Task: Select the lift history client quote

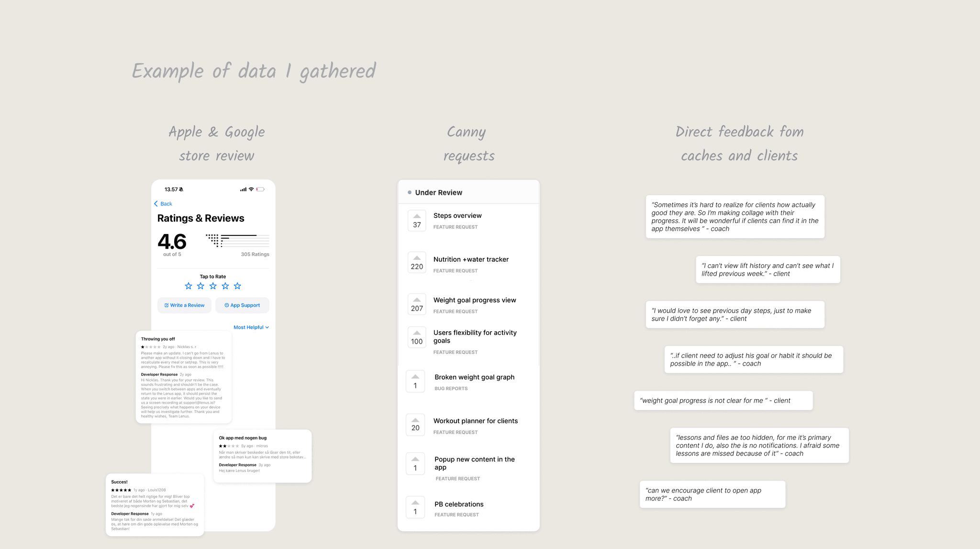Action: pyautogui.click(x=768, y=269)
